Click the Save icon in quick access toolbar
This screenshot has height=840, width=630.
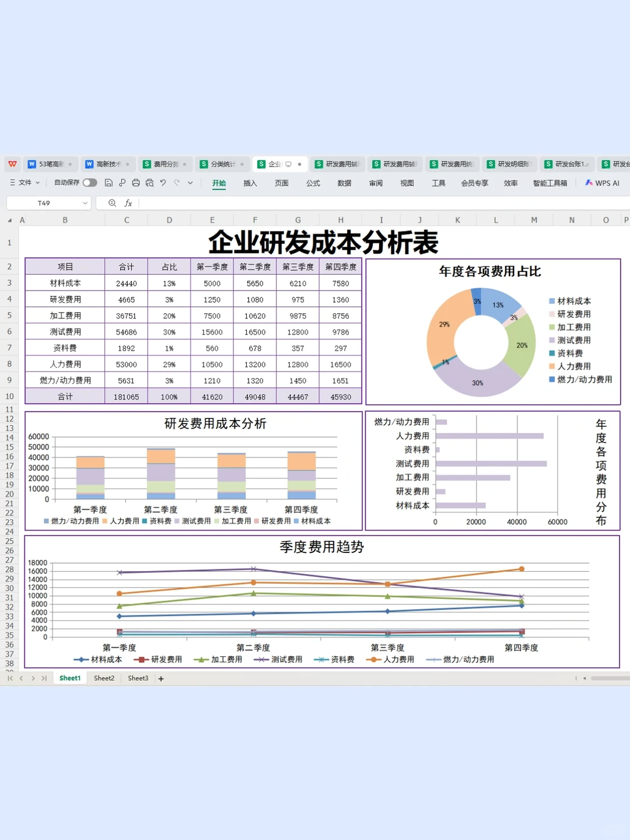tap(108, 183)
